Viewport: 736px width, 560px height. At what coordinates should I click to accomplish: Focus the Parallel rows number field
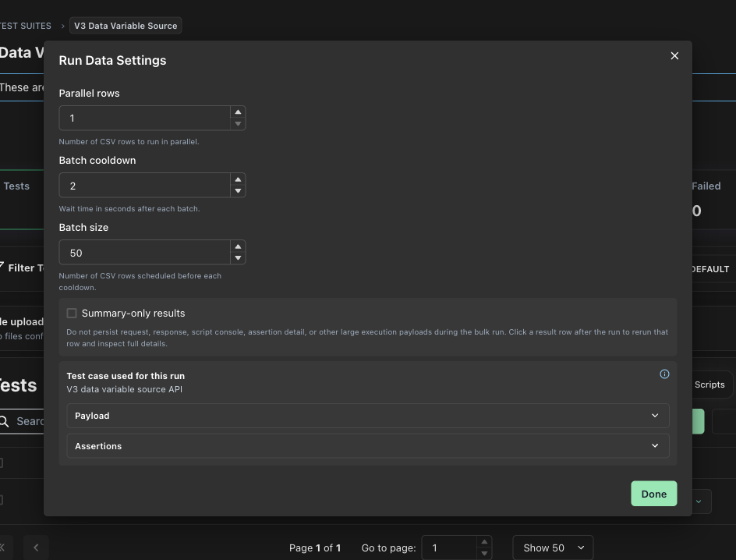click(x=144, y=118)
